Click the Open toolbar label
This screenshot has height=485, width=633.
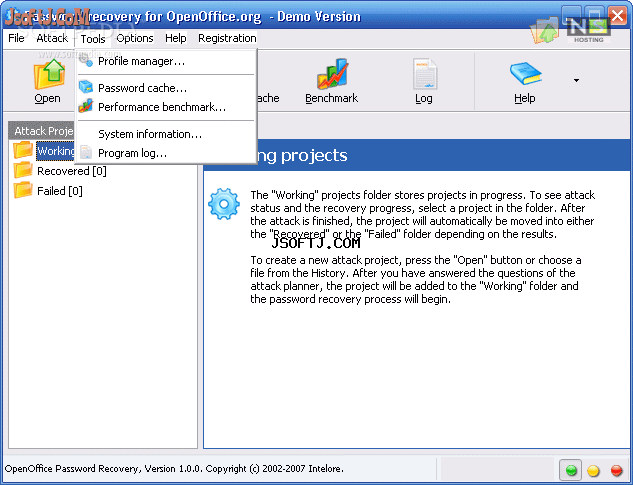pos(47,98)
